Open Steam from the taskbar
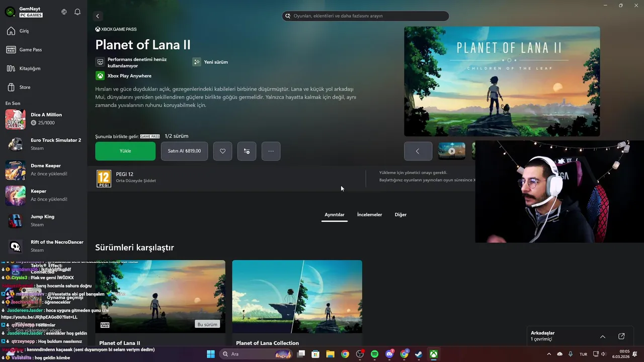This screenshot has width=644, height=362. click(x=419, y=354)
